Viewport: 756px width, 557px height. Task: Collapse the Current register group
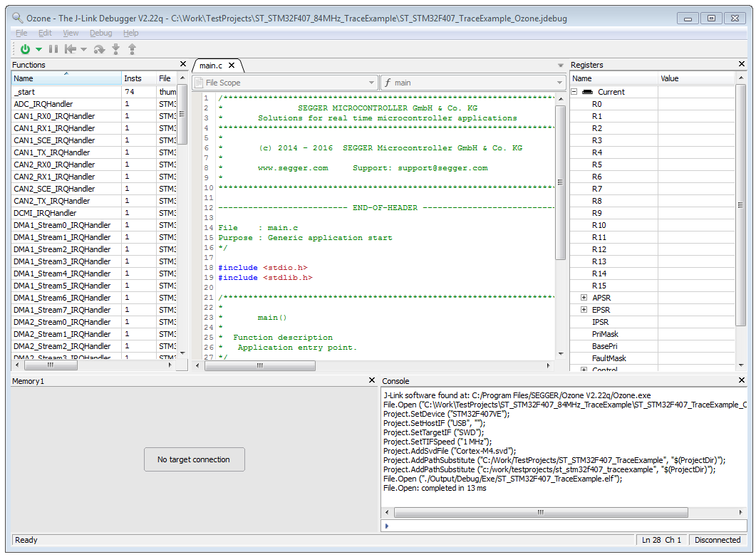tap(574, 92)
